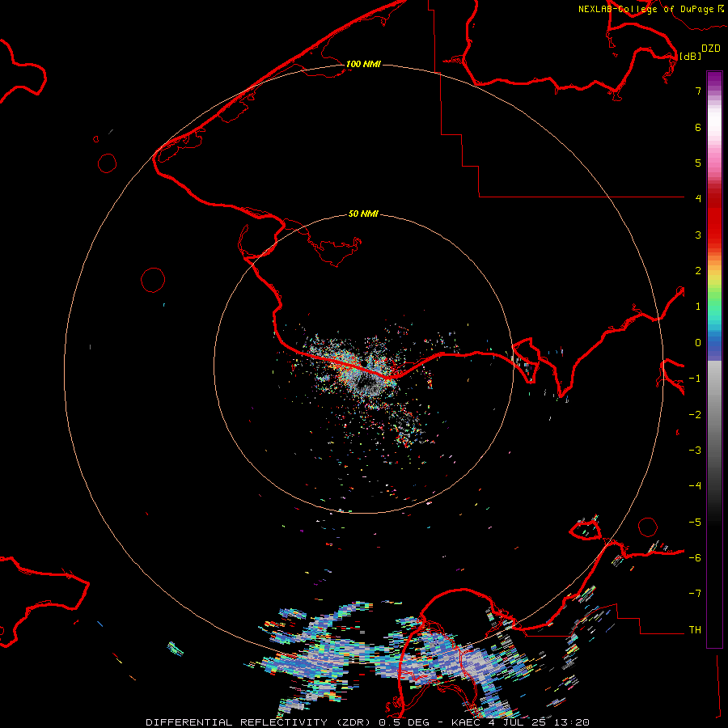Click the 0.5 DEG elevation text

404,722
